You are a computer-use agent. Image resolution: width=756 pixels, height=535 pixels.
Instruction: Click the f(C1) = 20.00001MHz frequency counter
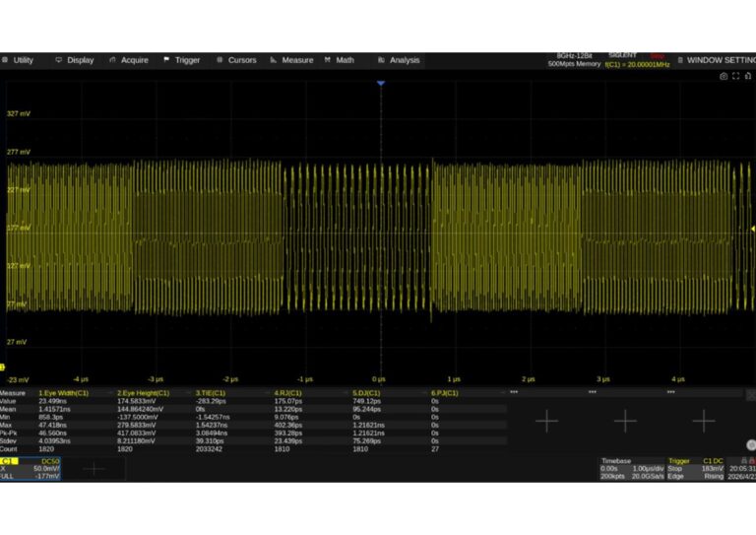point(638,65)
